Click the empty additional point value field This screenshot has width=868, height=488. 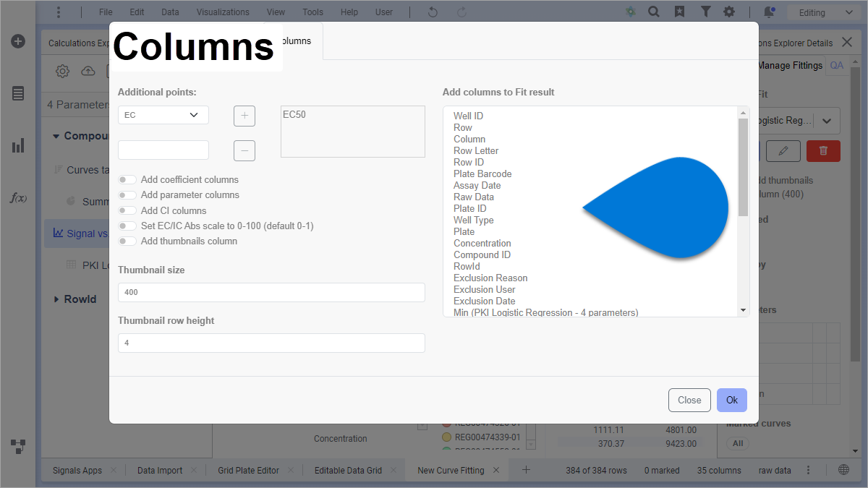point(163,150)
